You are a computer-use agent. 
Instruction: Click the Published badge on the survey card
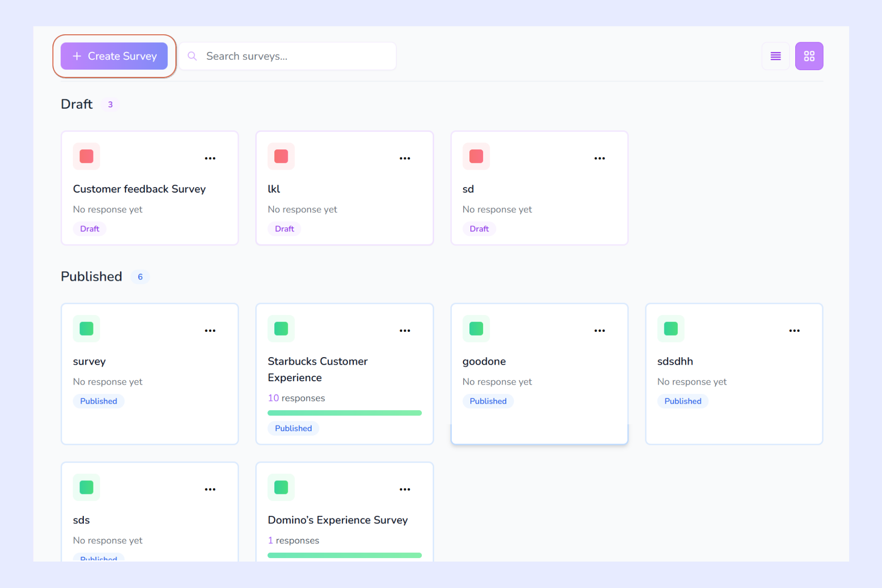tap(98, 401)
